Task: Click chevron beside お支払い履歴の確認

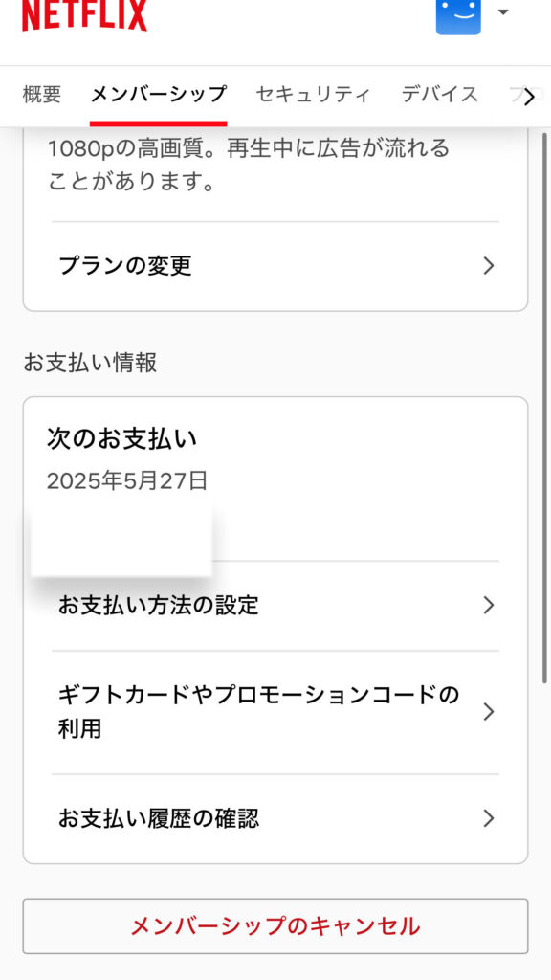Action: coord(489,819)
